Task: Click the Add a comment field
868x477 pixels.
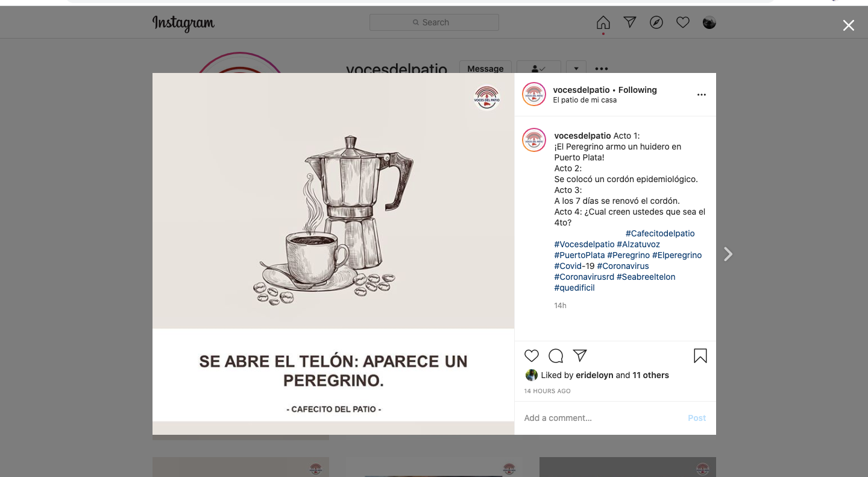Action: tap(603, 418)
